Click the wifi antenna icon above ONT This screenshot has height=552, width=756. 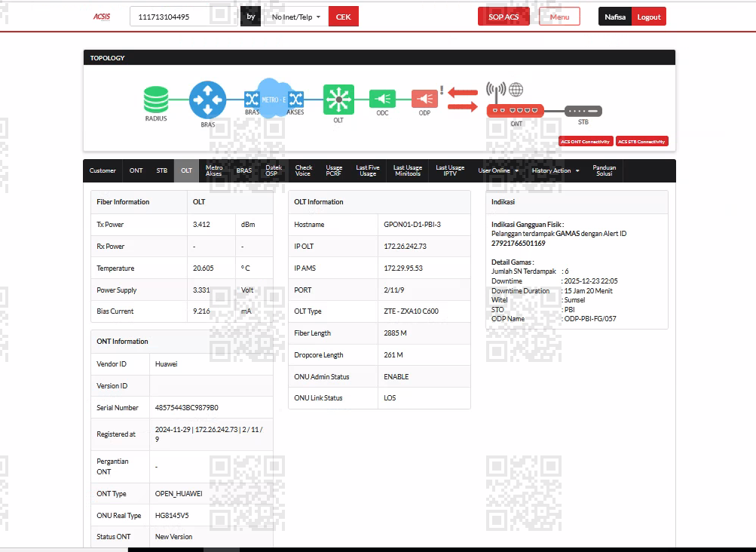coord(496,92)
